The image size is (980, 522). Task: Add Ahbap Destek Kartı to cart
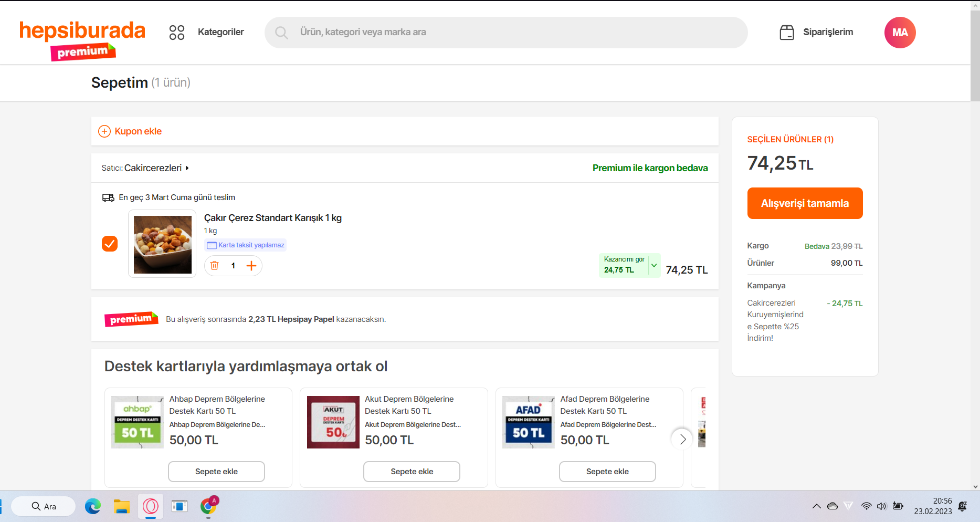tap(216, 472)
